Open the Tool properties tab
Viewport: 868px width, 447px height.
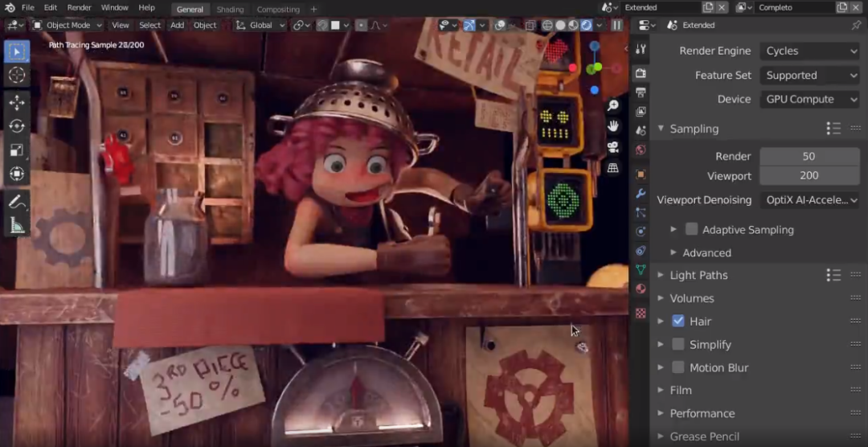coord(641,49)
